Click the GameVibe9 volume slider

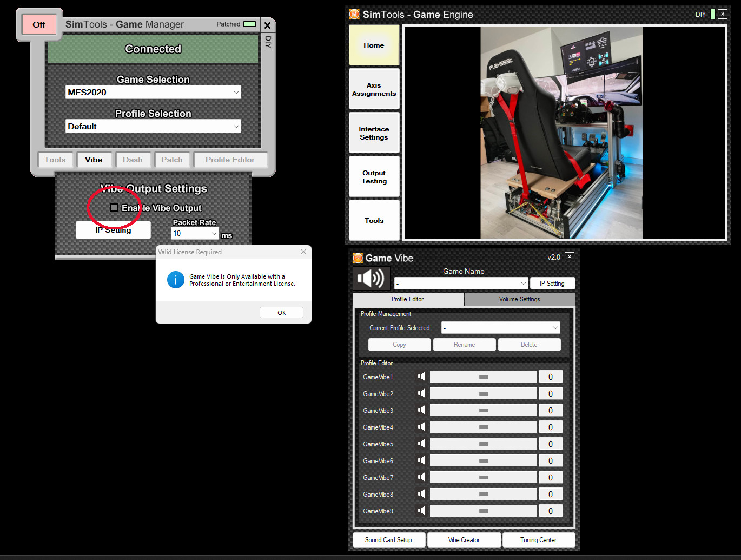(484, 511)
